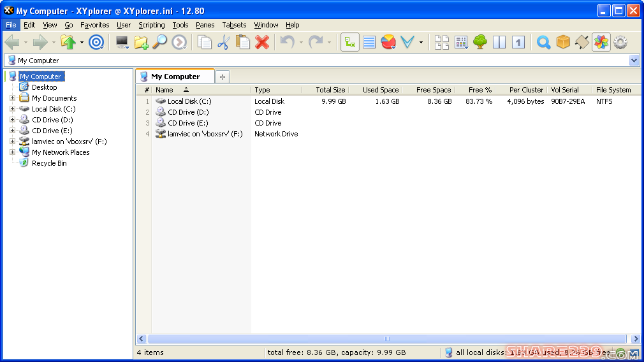Open the Views thumbnails icon

(441, 42)
